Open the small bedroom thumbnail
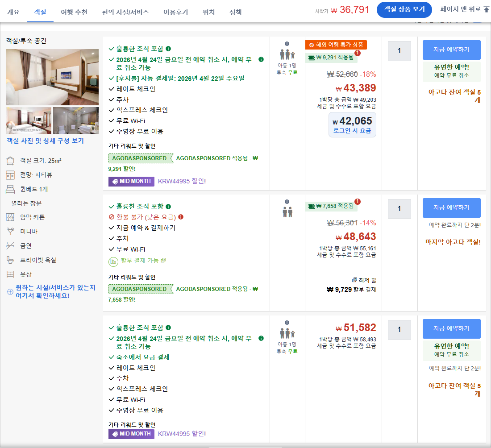 point(29,120)
